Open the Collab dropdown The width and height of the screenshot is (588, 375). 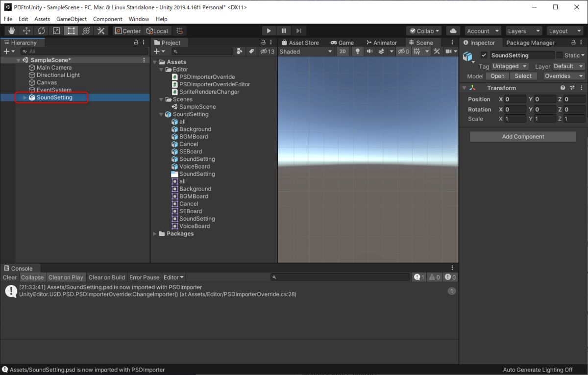tap(424, 31)
